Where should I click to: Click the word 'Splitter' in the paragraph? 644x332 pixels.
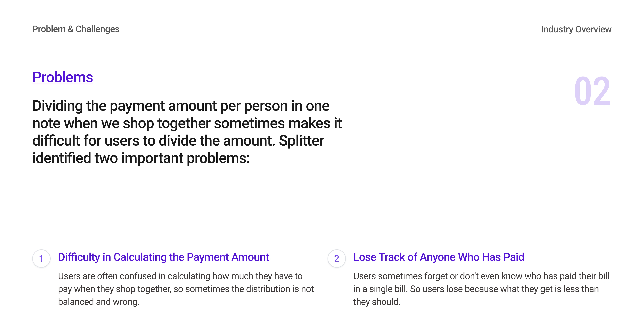(301, 141)
